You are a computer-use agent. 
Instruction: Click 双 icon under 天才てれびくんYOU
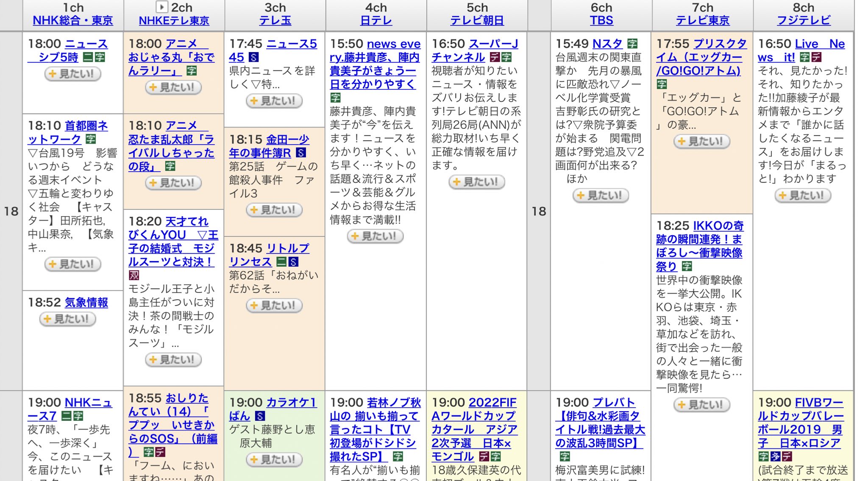click(134, 275)
